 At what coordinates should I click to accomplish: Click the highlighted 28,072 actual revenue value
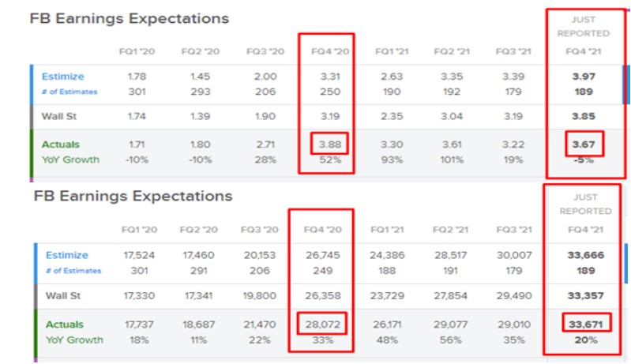coord(322,325)
